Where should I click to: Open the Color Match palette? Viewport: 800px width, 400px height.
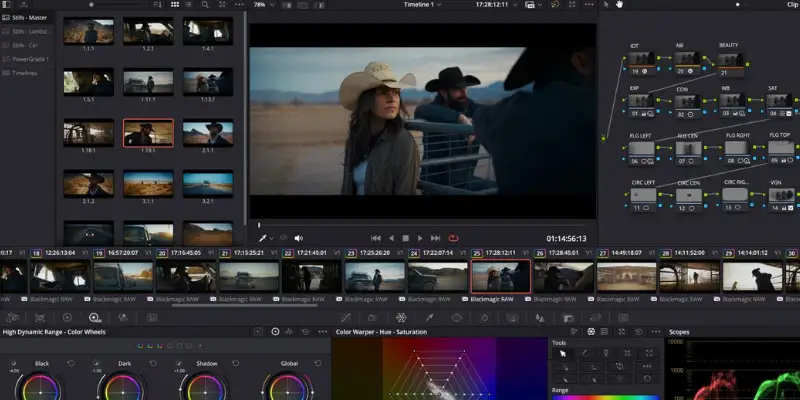[x=40, y=318]
